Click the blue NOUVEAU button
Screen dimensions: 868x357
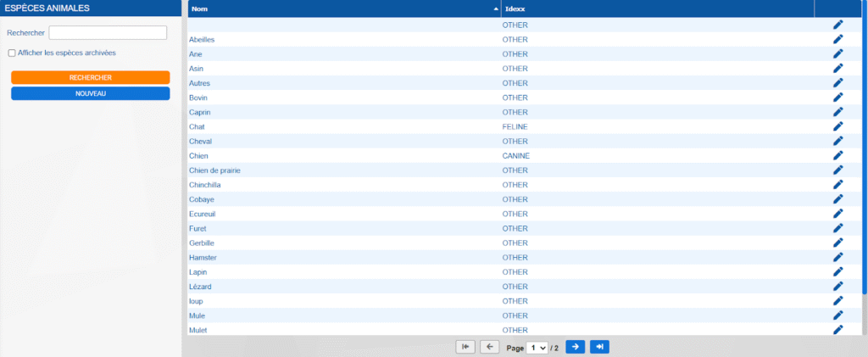tap(91, 93)
